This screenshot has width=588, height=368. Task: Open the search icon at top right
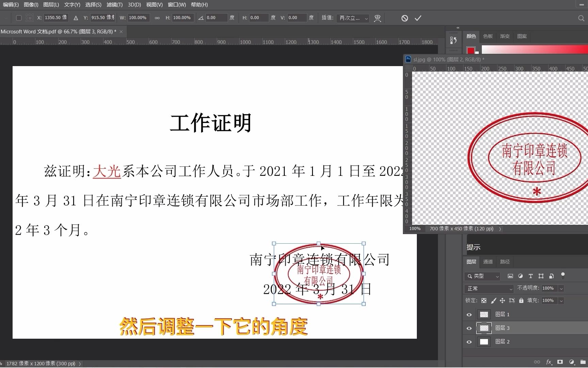pyautogui.click(x=581, y=18)
